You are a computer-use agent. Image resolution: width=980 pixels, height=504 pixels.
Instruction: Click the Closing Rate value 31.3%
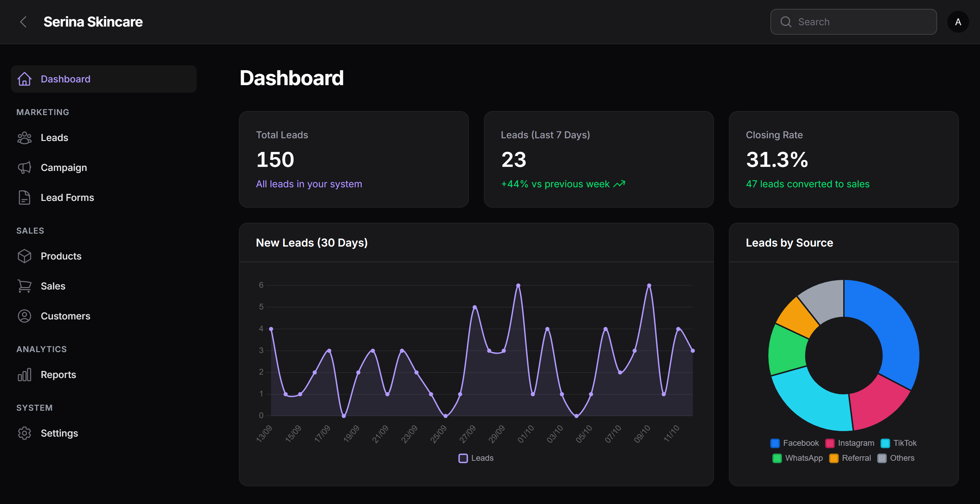pos(777,159)
